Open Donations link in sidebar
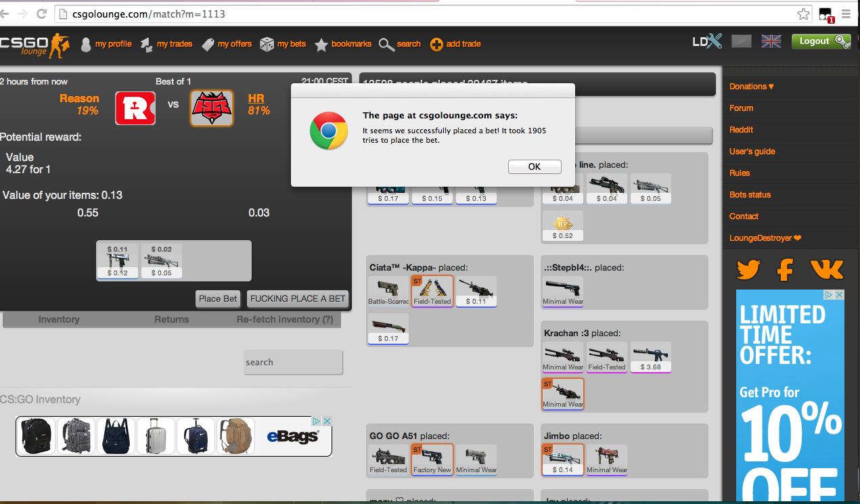The image size is (860, 504). (x=751, y=87)
